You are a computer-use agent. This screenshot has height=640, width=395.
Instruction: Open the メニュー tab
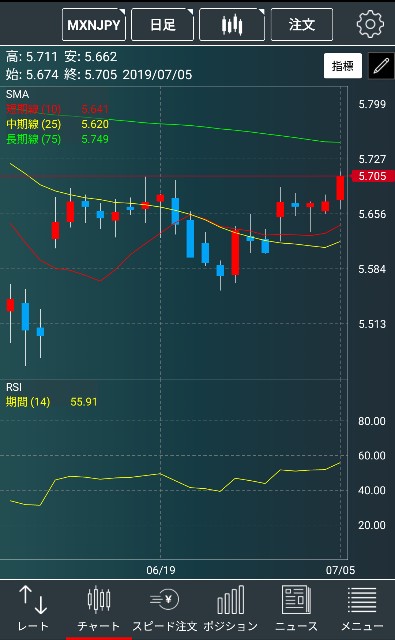(x=362, y=609)
